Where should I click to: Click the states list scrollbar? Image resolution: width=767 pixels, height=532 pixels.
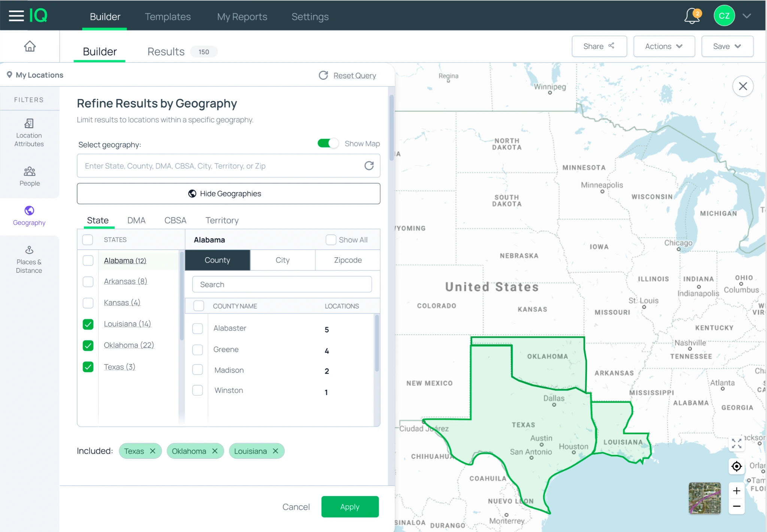(x=182, y=296)
